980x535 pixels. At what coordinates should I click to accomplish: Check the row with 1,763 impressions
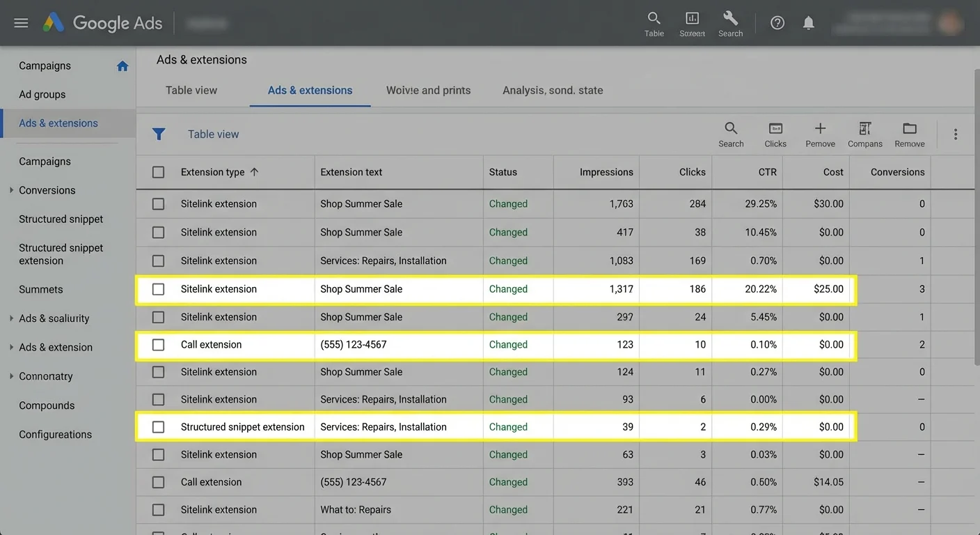click(159, 204)
